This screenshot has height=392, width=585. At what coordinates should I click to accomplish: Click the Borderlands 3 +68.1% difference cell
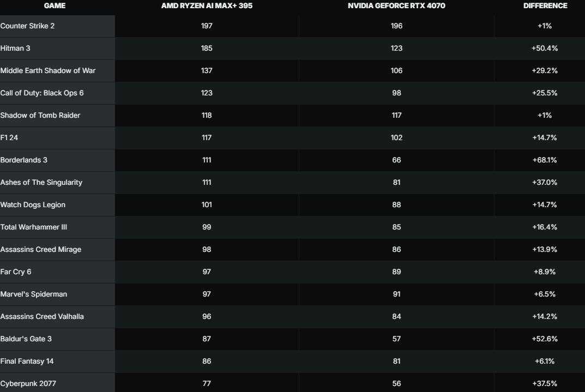click(545, 160)
